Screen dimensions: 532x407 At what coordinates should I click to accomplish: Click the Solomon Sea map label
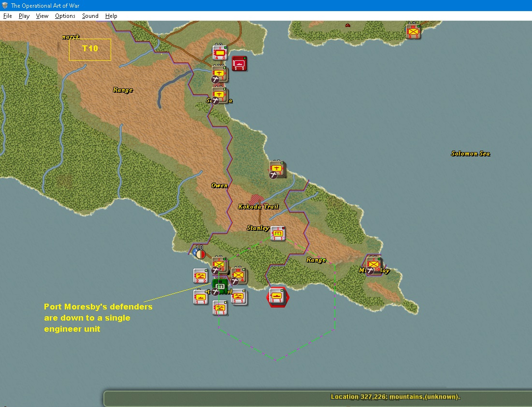[x=471, y=154]
